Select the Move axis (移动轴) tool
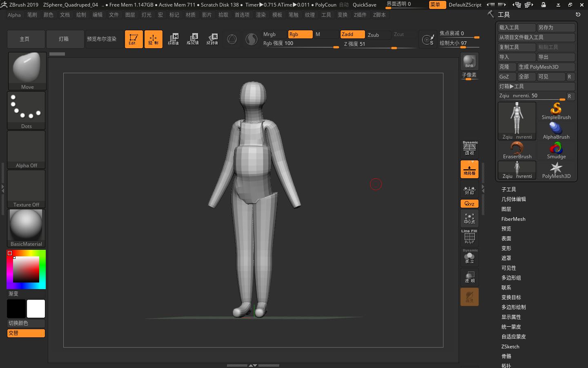This screenshot has width=588, height=368. pyautogui.click(x=173, y=39)
